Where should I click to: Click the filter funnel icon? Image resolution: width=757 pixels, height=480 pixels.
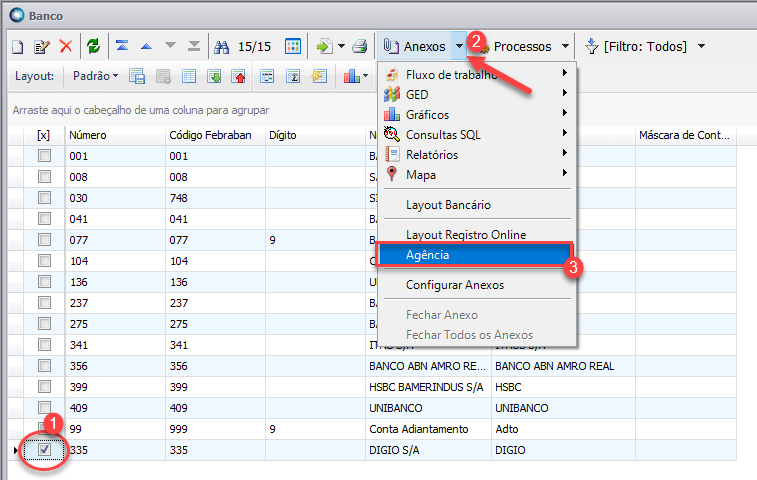click(591, 46)
